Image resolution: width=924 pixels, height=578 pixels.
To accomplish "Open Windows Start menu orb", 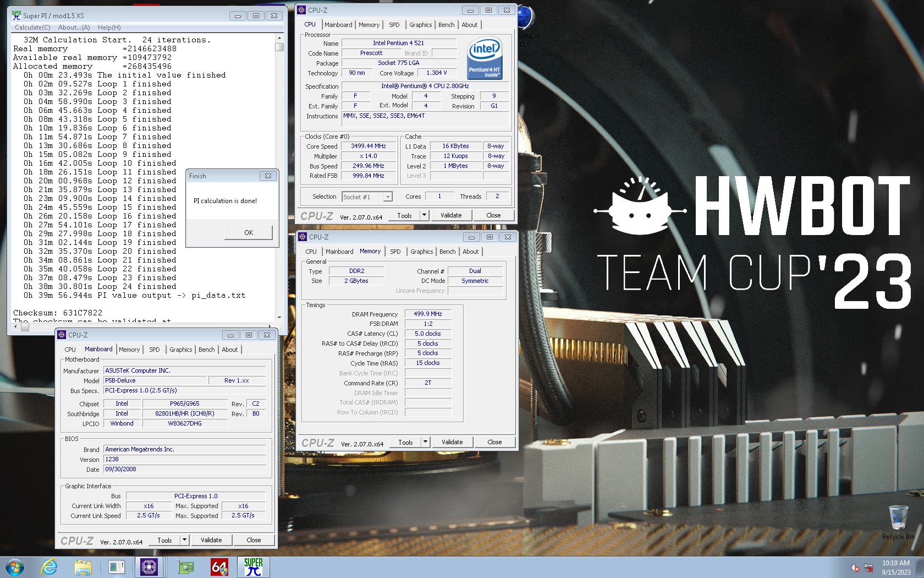I will 15,566.
